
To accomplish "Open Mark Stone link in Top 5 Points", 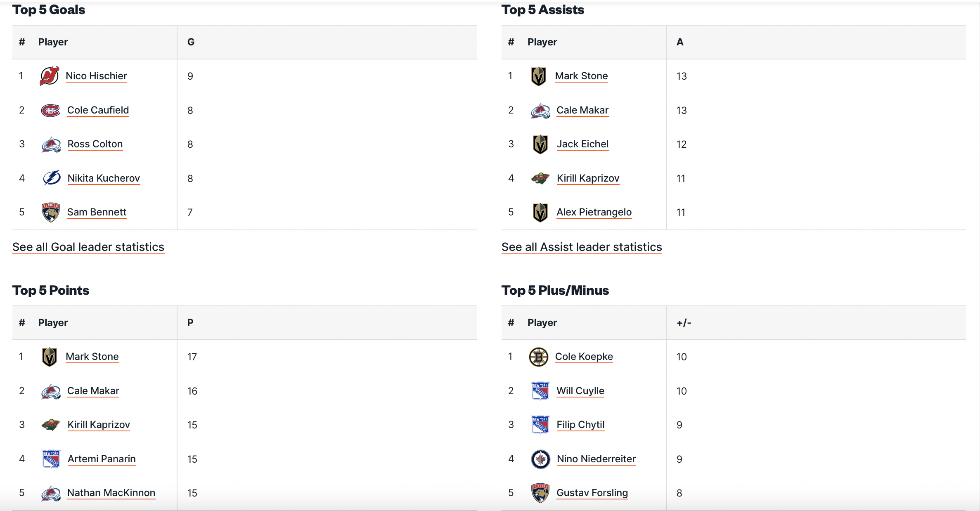I will point(92,357).
